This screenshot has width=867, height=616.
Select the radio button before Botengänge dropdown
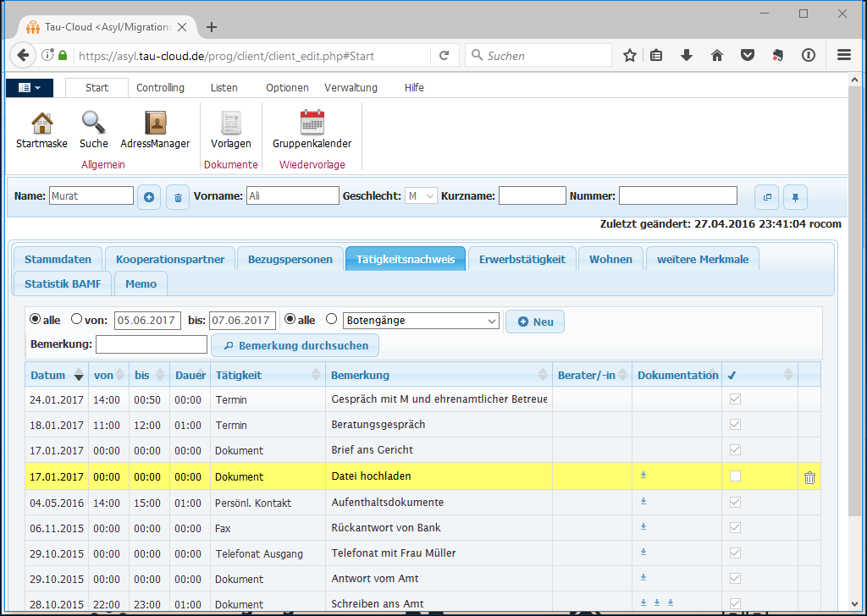(x=331, y=320)
